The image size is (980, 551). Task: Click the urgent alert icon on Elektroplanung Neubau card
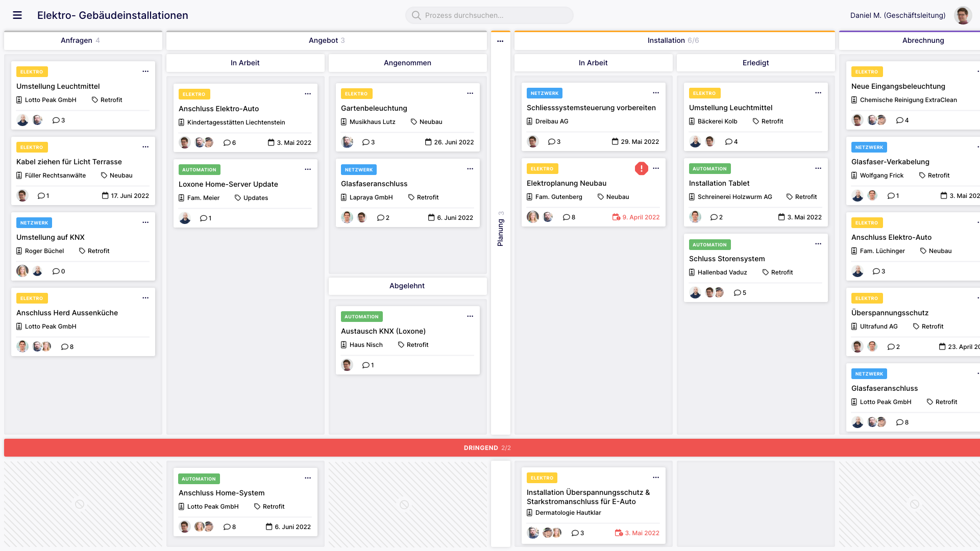pyautogui.click(x=641, y=168)
